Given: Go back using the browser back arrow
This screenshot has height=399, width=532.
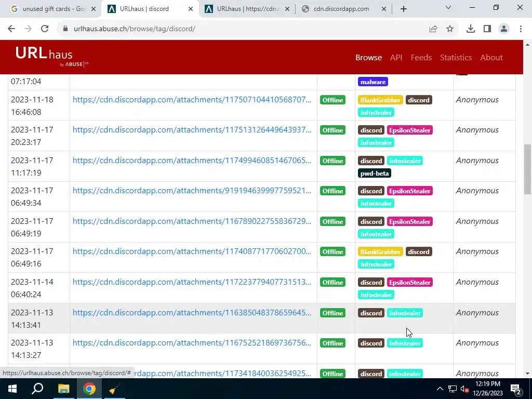Looking at the screenshot, I should point(11,29).
